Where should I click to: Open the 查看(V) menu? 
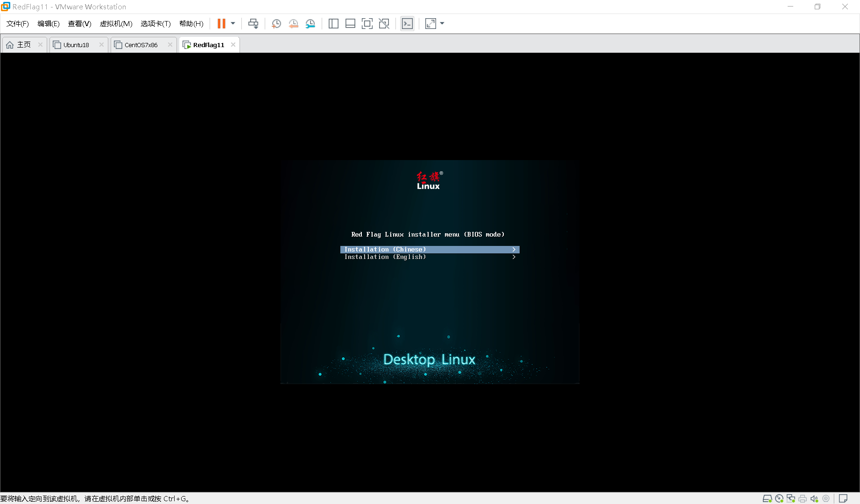coord(79,24)
